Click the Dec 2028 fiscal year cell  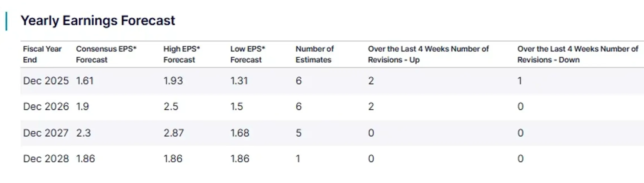click(46, 159)
